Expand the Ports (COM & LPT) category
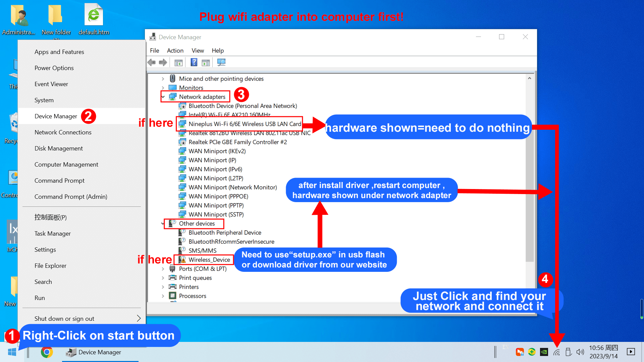Screen dimensions: 644x362 coord(163,269)
